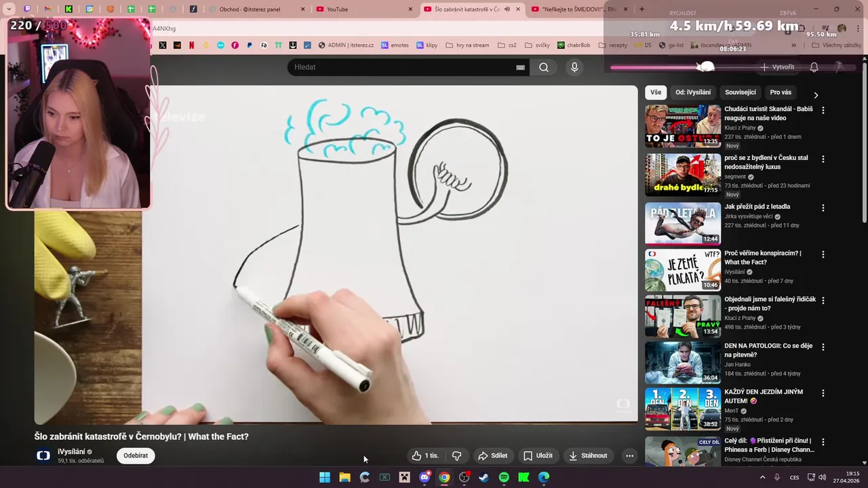Open Discord from taskbar
868x488 pixels.
tap(425, 477)
